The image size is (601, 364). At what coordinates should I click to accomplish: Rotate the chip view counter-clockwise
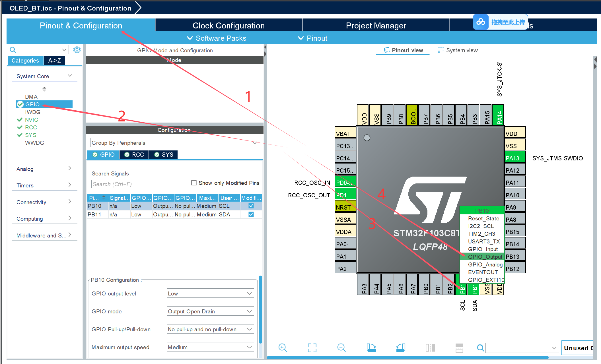click(x=401, y=348)
